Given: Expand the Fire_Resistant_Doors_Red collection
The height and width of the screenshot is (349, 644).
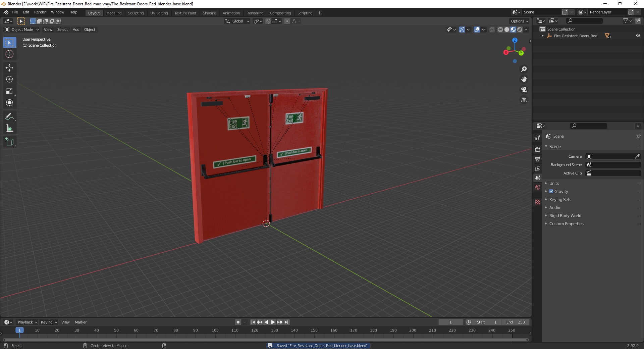Looking at the screenshot, I should [543, 36].
